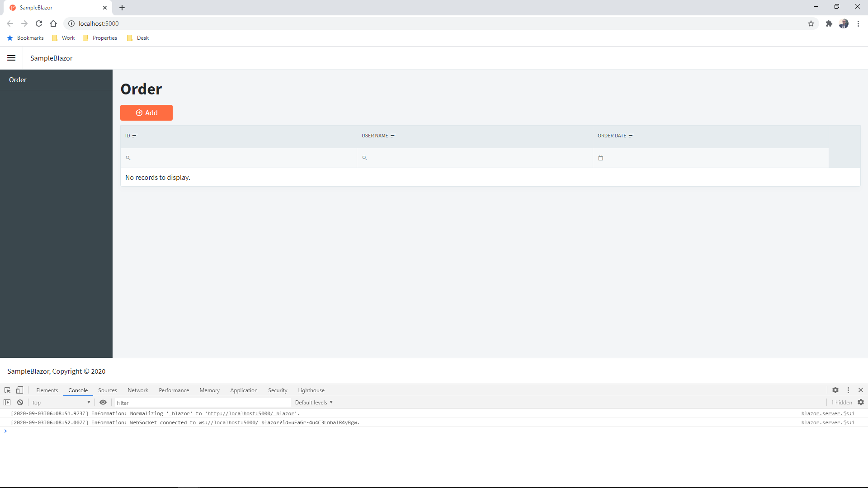Screen dimensions: 868x488
Task: Switch to the Network DevTools tab
Action: [138, 390]
